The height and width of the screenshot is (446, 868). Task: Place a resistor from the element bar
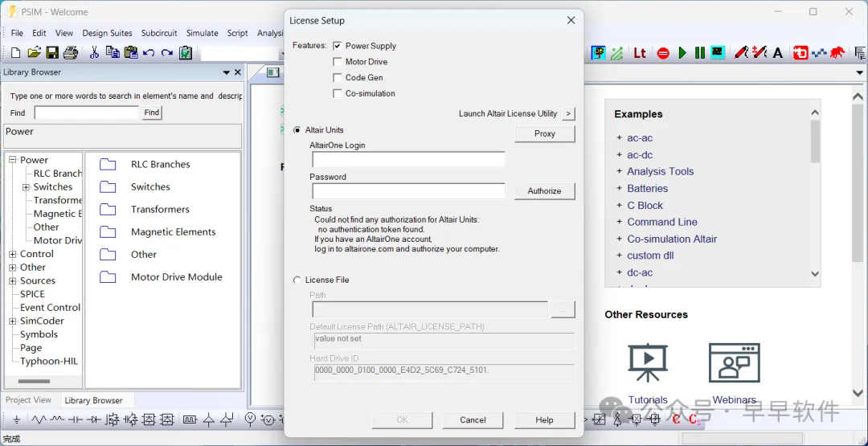click(x=39, y=420)
